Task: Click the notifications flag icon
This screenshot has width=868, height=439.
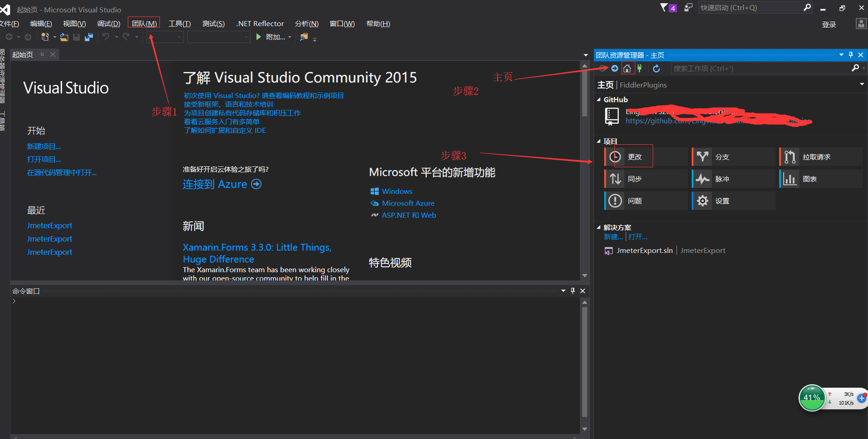Action: click(668, 8)
